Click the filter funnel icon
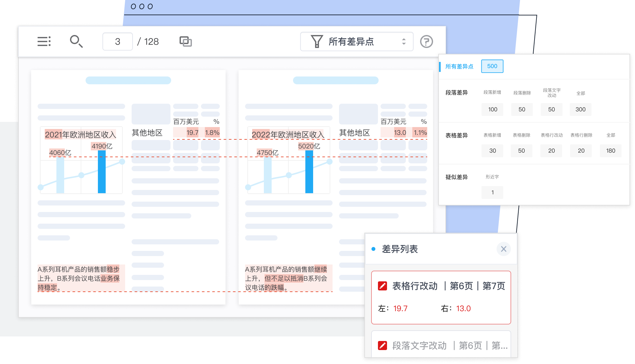 [x=317, y=41]
